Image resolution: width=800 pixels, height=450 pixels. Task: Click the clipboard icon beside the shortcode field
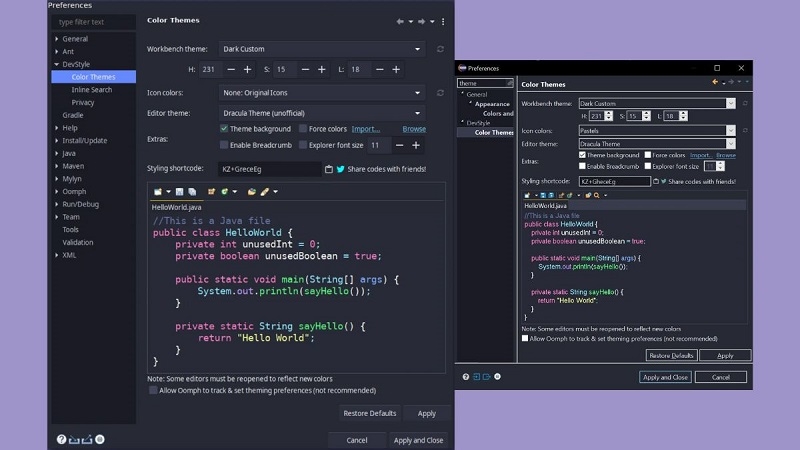click(x=328, y=169)
